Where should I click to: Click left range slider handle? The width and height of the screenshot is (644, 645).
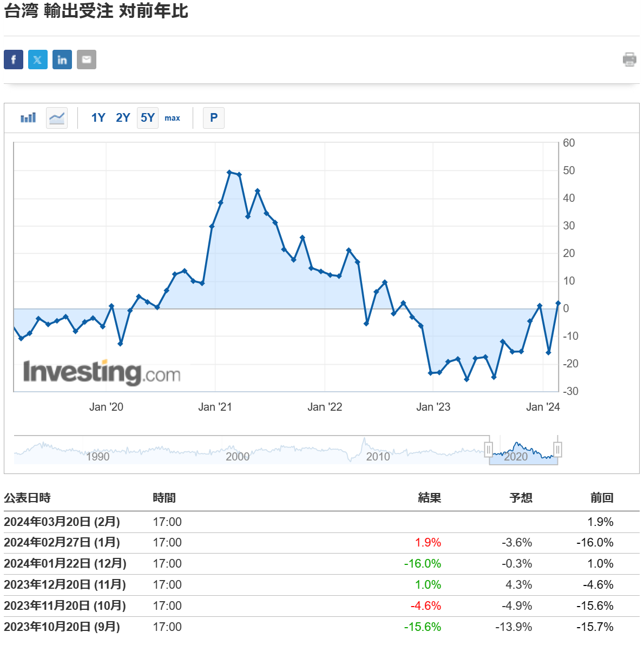[x=489, y=449]
